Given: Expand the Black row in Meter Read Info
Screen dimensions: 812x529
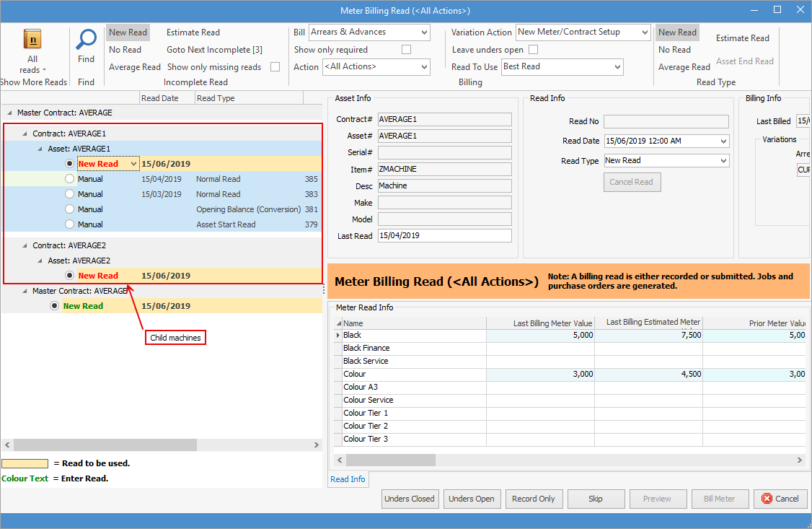Looking at the screenshot, I should [x=338, y=335].
